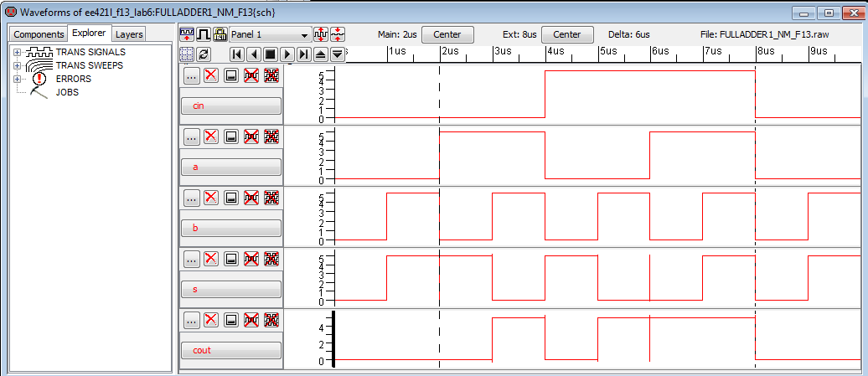Expand the TRANS SWEEPS tree node
The image size is (868, 376).
17,65
